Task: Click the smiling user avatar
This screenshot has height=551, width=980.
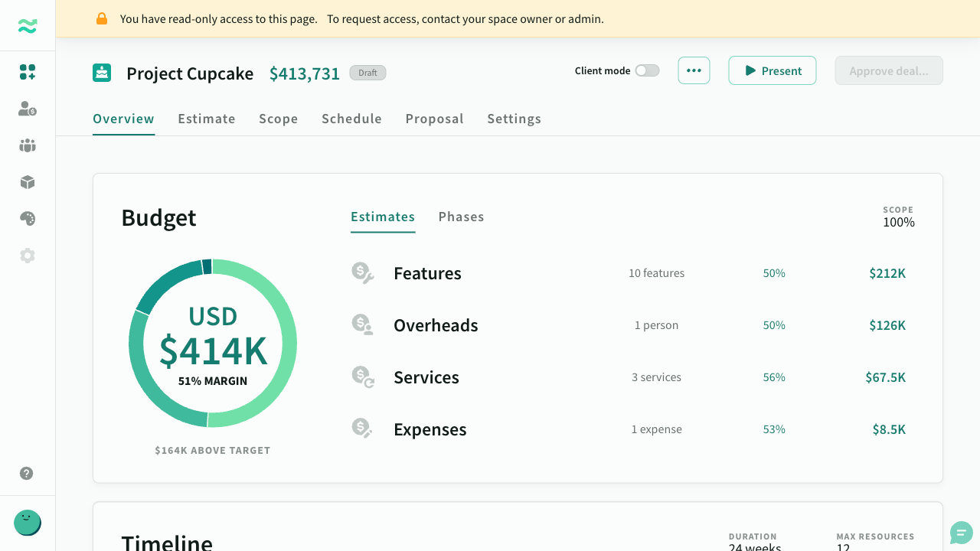Action: (27, 523)
